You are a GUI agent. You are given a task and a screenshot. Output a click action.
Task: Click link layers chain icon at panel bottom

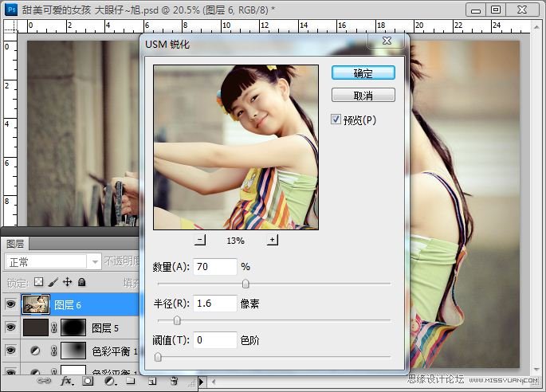coord(44,381)
